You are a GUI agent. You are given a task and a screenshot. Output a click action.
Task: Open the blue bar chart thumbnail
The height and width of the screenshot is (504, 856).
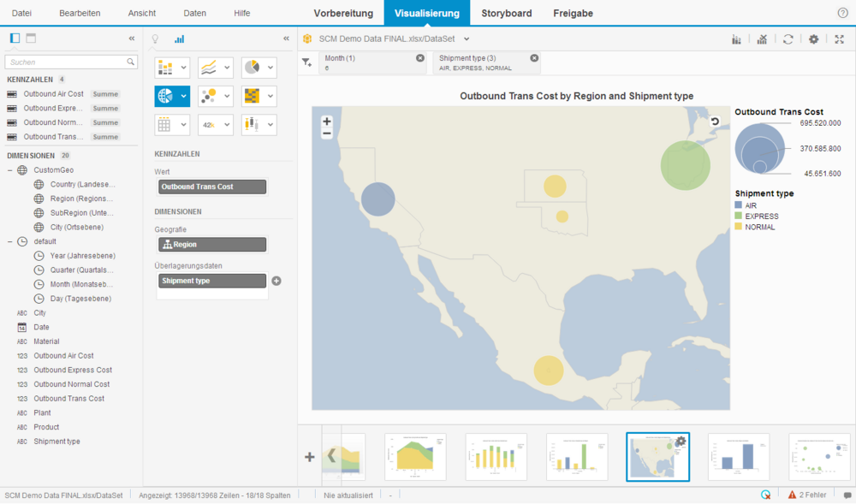pyautogui.click(x=739, y=457)
